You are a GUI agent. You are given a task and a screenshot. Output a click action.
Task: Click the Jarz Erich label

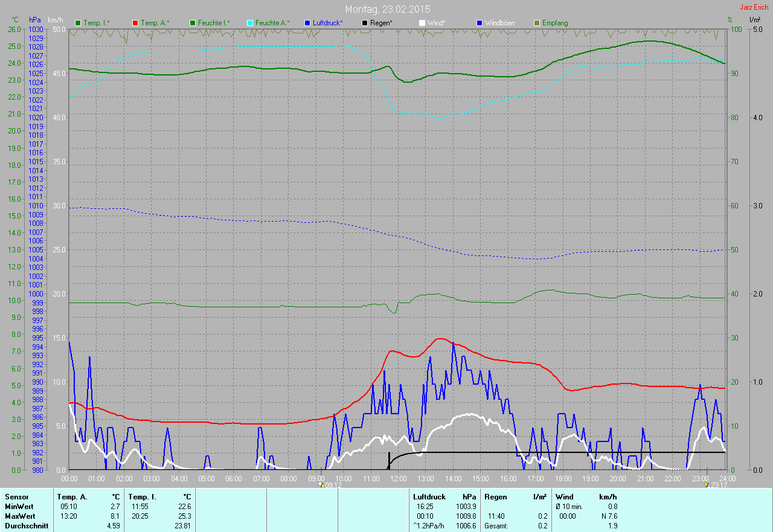(755, 7)
